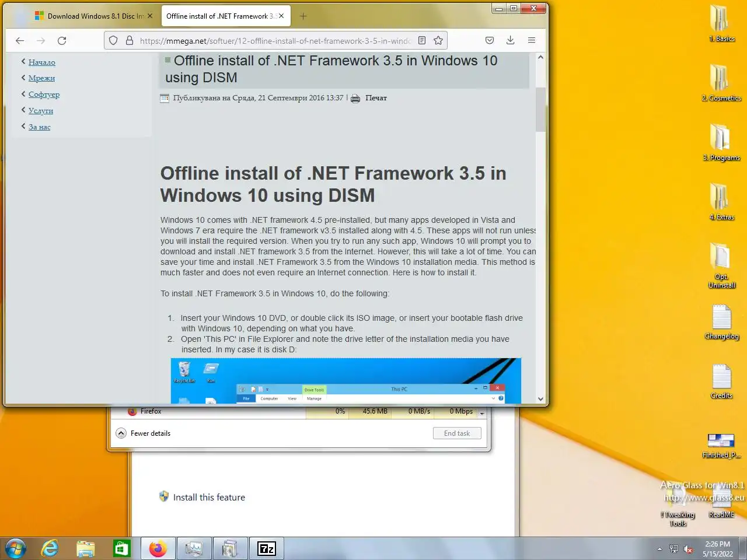Open the Мрежи sidebar link
The height and width of the screenshot is (560, 747).
pyautogui.click(x=41, y=78)
